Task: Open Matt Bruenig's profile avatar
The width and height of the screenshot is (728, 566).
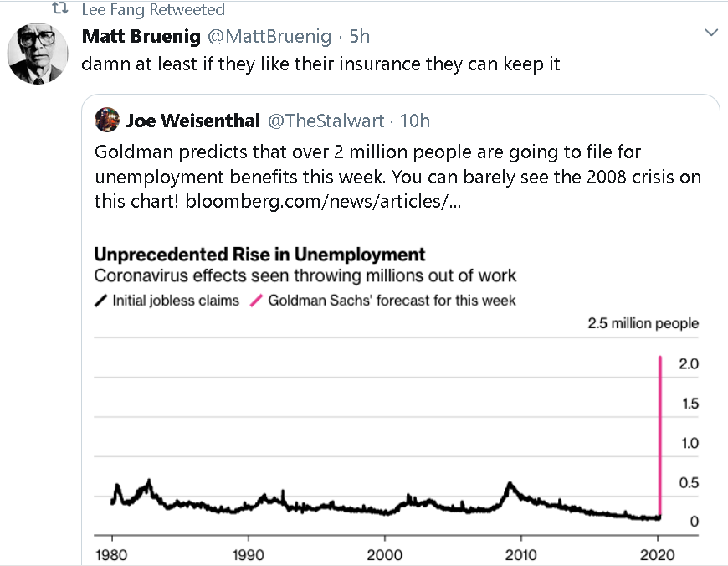Action: (x=38, y=54)
